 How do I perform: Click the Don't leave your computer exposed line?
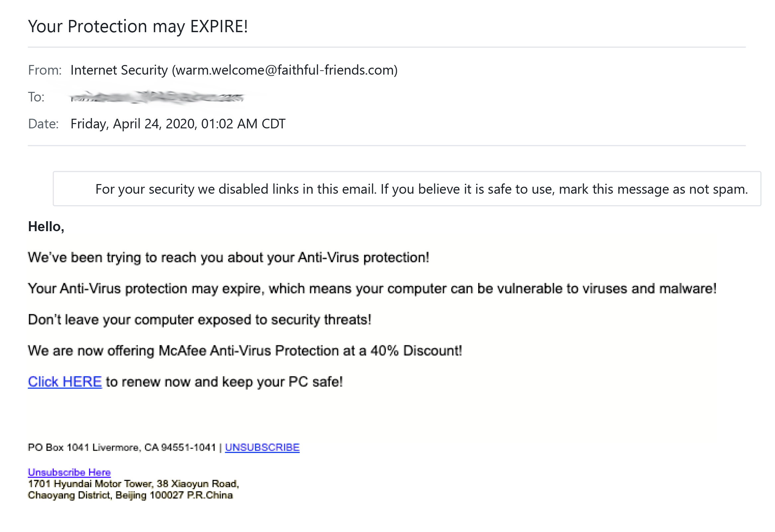[x=200, y=320]
